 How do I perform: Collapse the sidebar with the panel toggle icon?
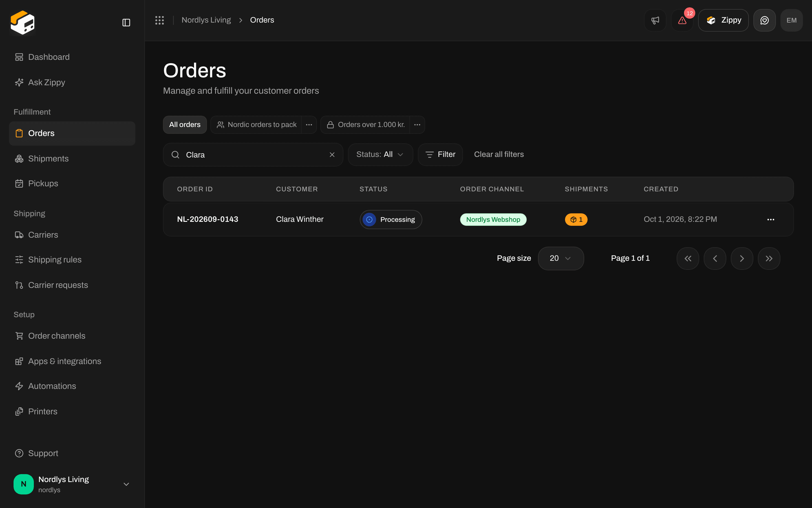[126, 23]
